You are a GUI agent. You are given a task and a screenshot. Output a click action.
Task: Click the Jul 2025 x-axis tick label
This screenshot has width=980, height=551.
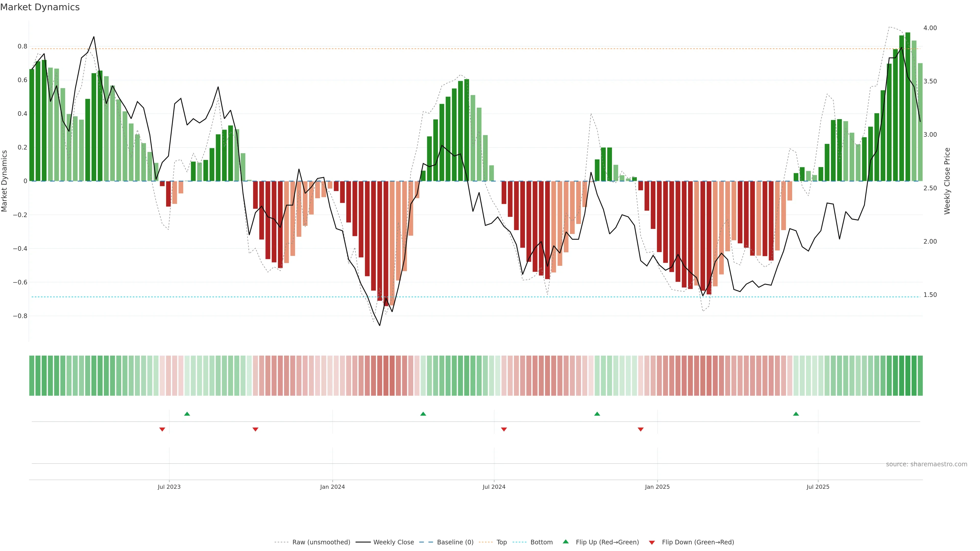point(817,487)
